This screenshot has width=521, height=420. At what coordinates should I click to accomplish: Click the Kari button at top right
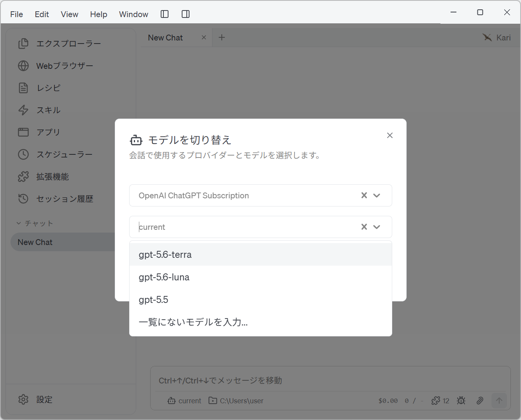click(497, 37)
